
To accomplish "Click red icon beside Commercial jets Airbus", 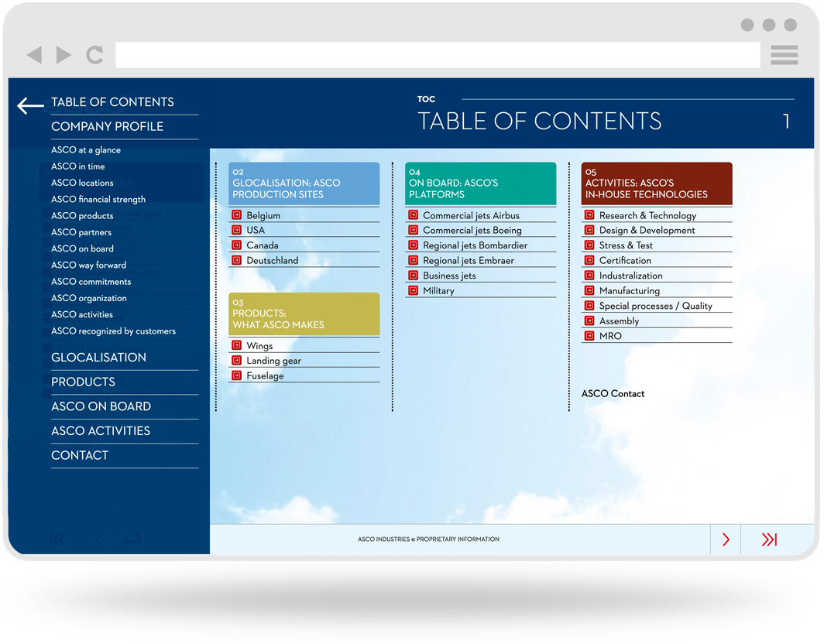I will tap(413, 215).
